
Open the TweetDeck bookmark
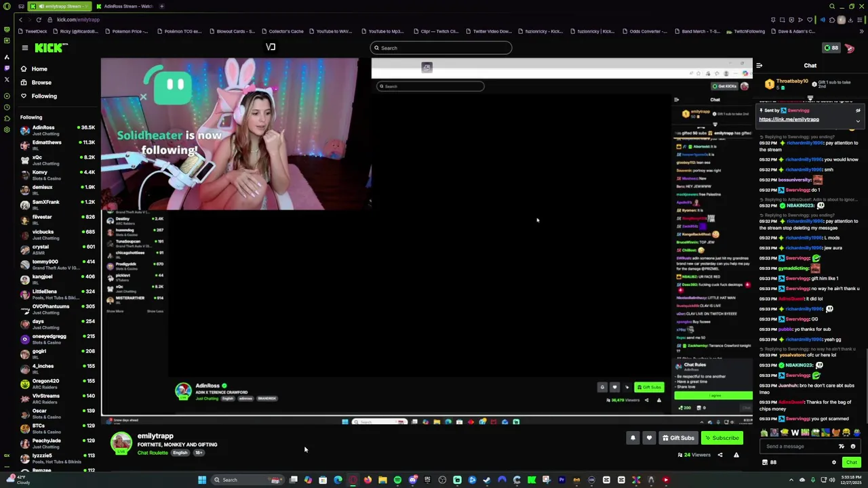pyautogui.click(x=32, y=31)
